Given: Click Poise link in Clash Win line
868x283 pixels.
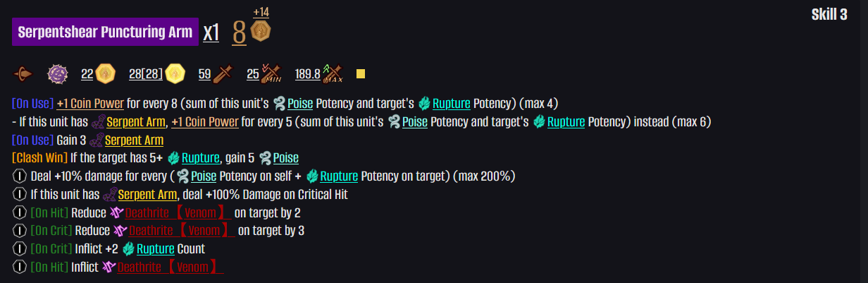Looking at the screenshot, I should [285, 158].
